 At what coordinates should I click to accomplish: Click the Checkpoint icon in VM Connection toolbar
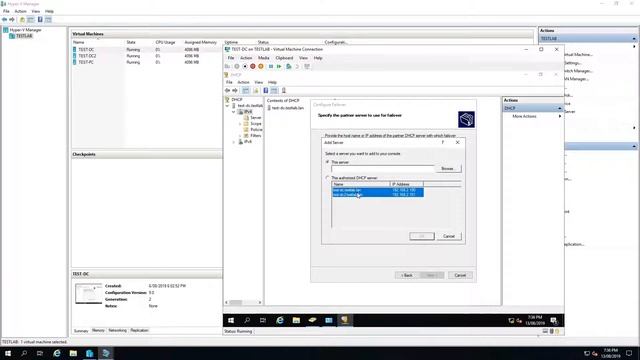click(x=289, y=67)
